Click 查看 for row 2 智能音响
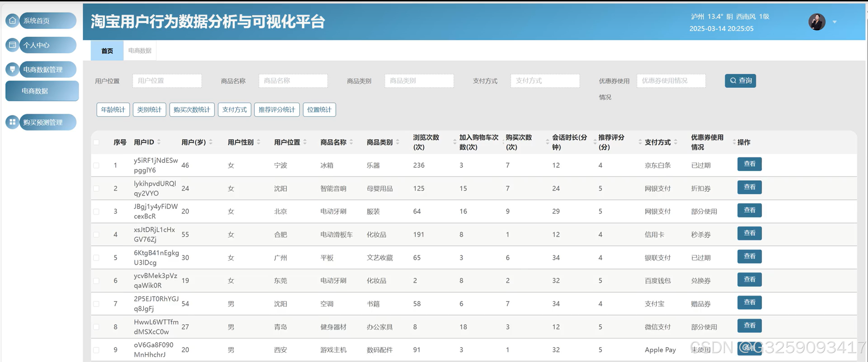Image resolution: width=868 pixels, height=362 pixels. pyautogui.click(x=749, y=187)
